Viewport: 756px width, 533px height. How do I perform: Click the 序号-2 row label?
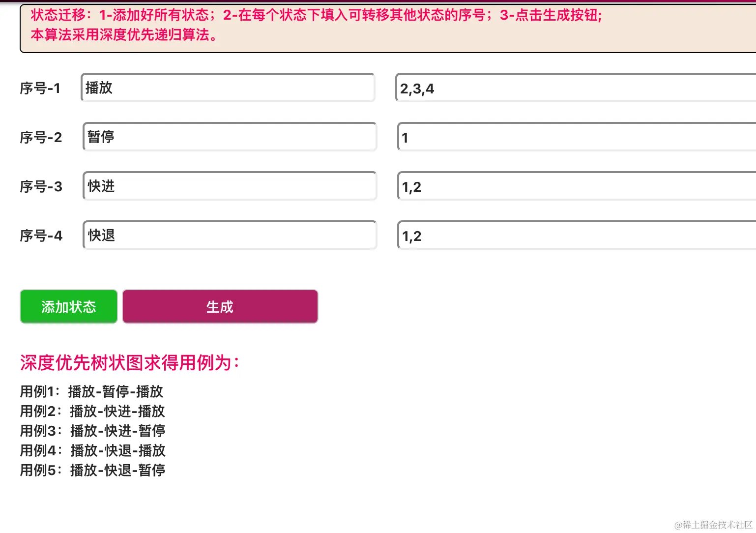click(41, 138)
